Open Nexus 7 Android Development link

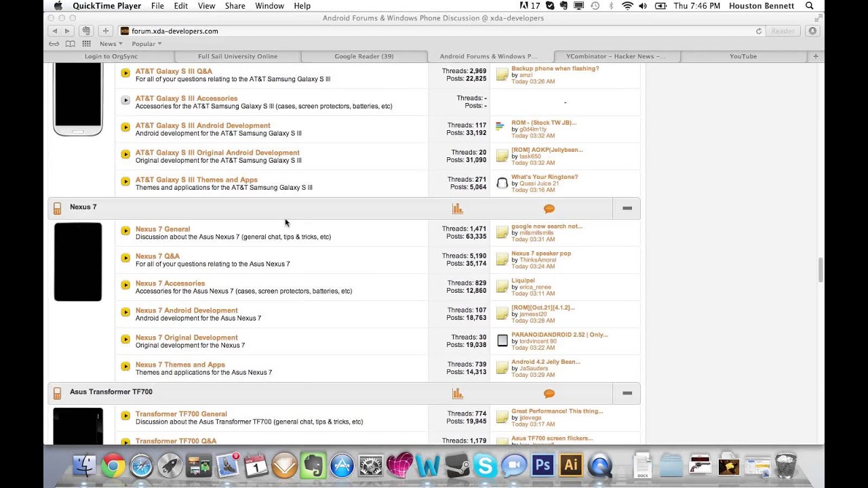click(x=186, y=310)
